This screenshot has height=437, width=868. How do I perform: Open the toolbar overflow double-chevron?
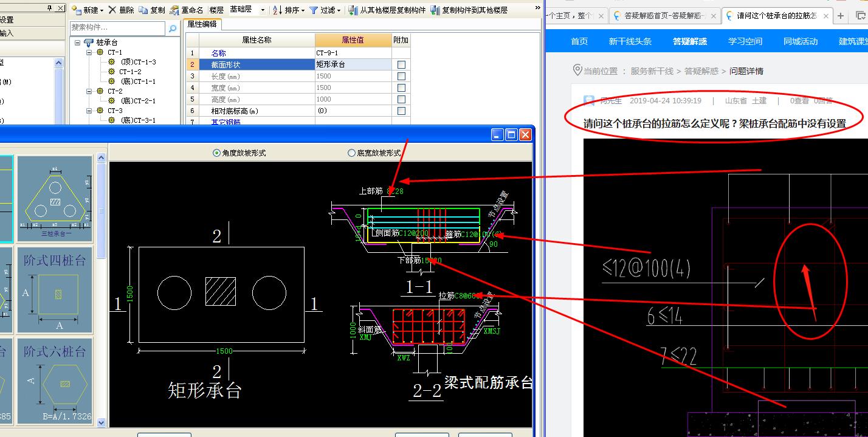tap(537, 8)
